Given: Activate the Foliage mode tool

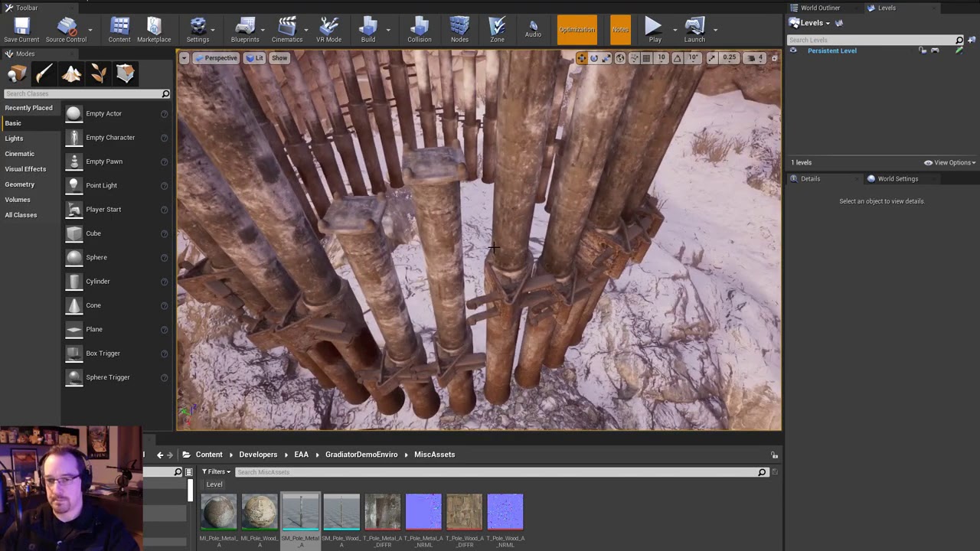Looking at the screenshot, I should point(98,73).
